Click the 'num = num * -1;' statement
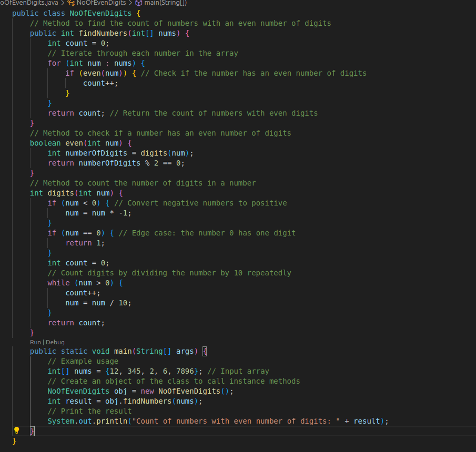This screenshot has width=476, height=452. click(98, 213)
